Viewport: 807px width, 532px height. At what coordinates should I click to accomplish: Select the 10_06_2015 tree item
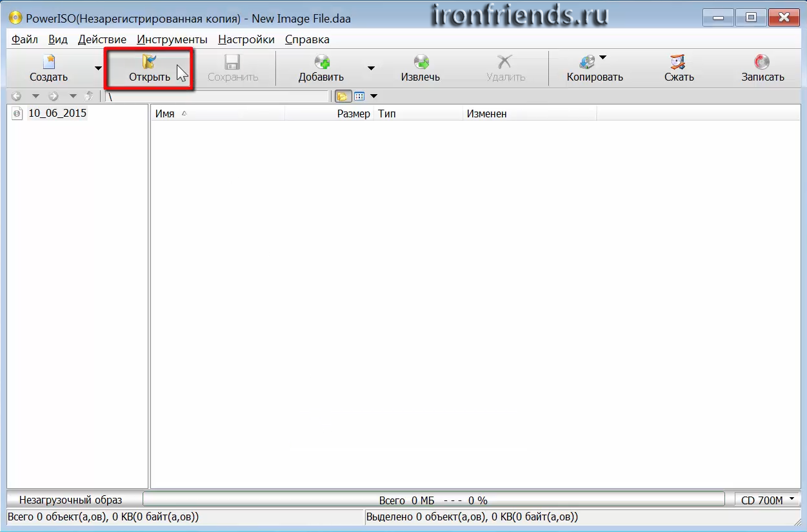57,113
